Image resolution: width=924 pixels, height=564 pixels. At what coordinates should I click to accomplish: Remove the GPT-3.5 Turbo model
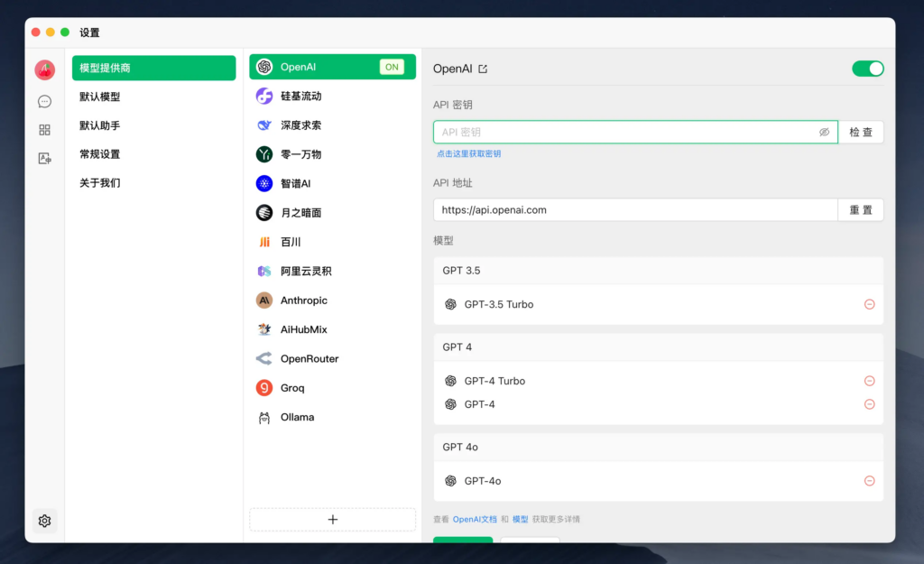(x=869, y=305)
